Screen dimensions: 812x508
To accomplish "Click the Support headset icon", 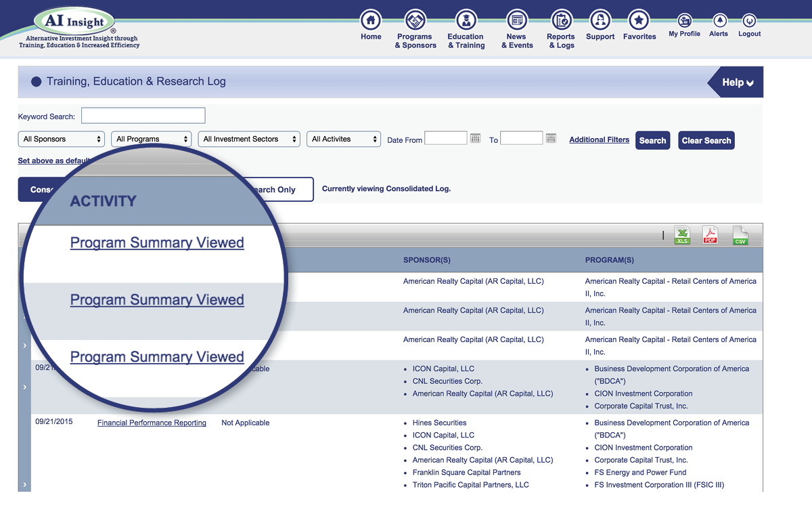I will coord(600,20).
